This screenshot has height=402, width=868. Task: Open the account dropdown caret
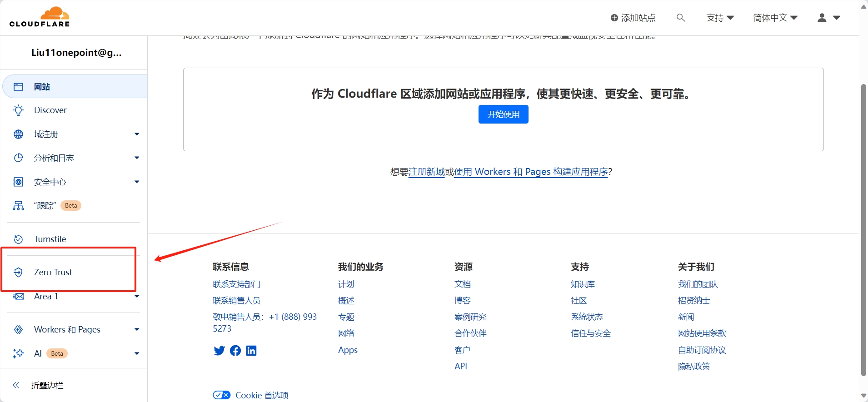(837, 18)
